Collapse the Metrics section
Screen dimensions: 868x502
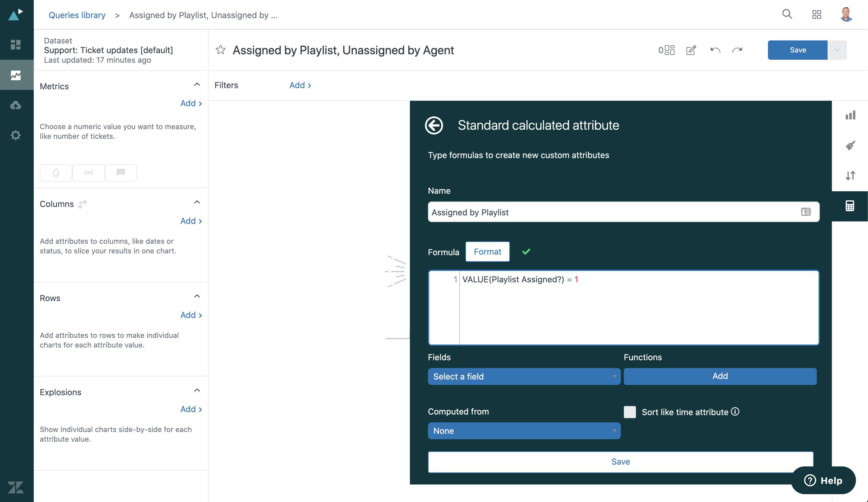[197, 85]
